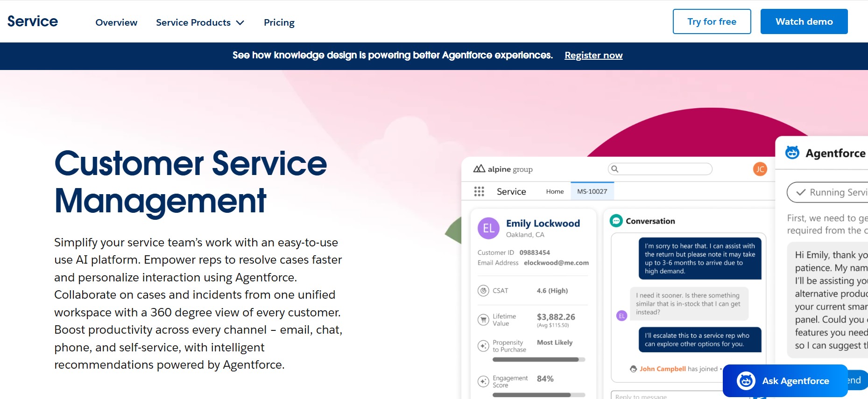This screenshot has height=399, width=868.
Task: Click the elockwood@me.com email address
Action: [556, 263]
